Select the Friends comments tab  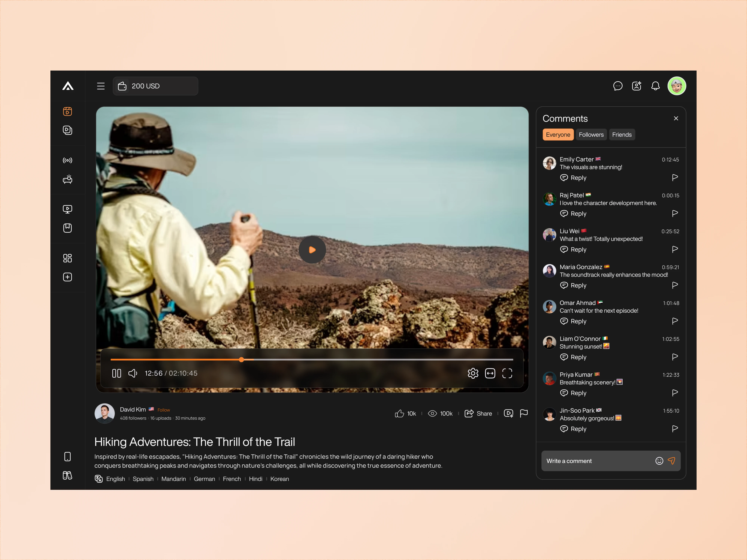point(622,135)
